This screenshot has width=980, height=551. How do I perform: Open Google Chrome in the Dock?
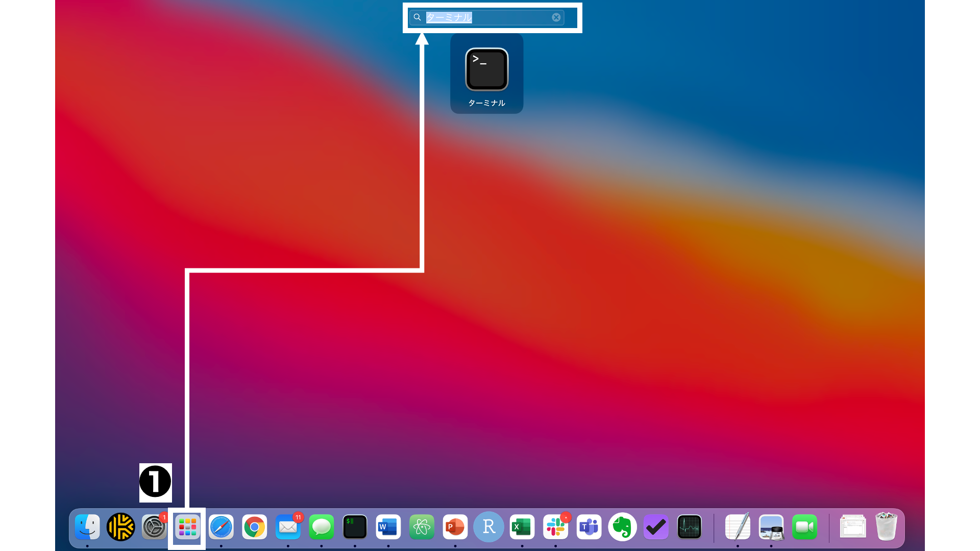point(254,527)
